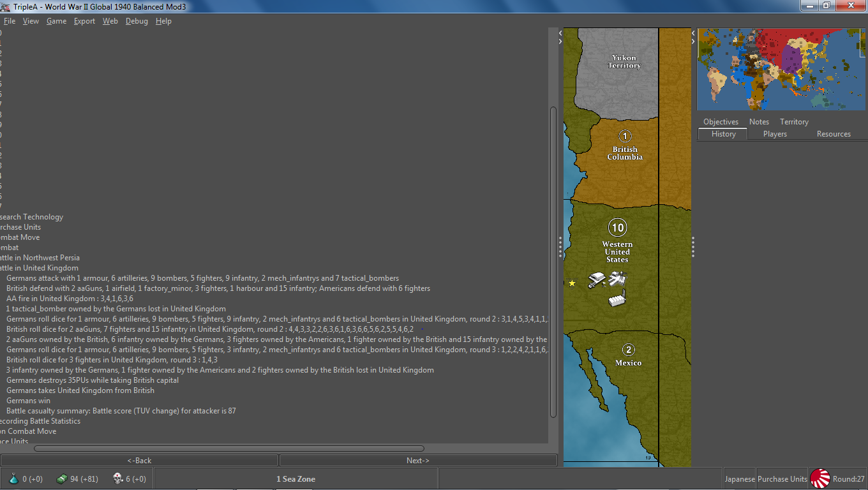
Task: Click the history panel vertical scrollbar
Action: coord(553,261)
